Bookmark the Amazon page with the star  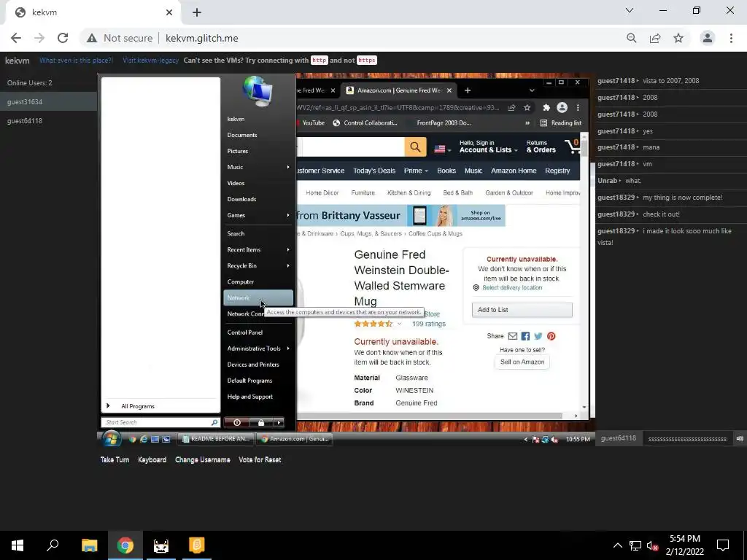click(x=527, y=108)
